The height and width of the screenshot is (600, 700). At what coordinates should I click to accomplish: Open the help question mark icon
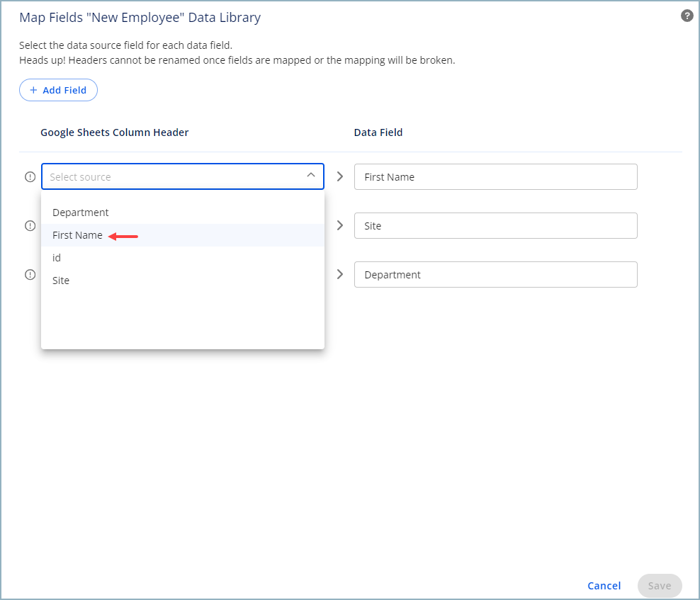[687, 16]
